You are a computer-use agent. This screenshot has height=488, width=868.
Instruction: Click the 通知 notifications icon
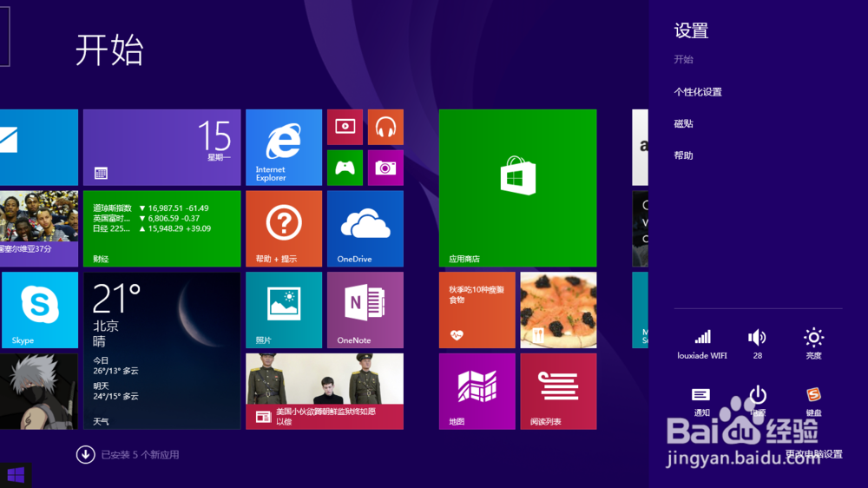[x=701, y=401]
